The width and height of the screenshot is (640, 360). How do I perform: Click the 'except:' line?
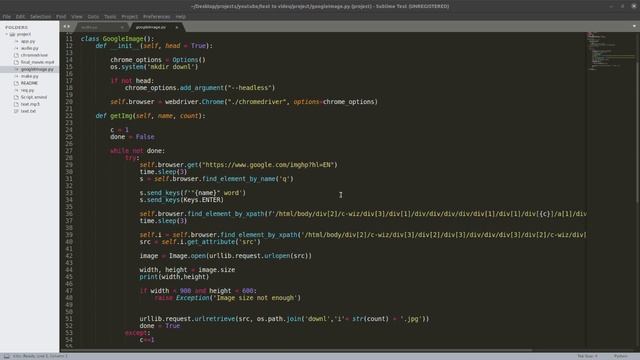[138, 333]
